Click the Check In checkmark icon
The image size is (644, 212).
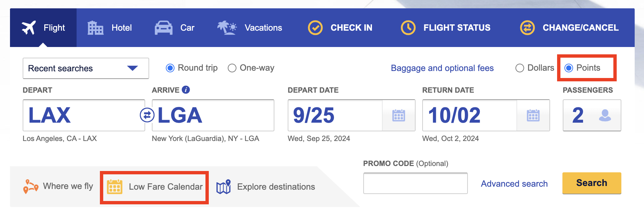click(315, 27)
